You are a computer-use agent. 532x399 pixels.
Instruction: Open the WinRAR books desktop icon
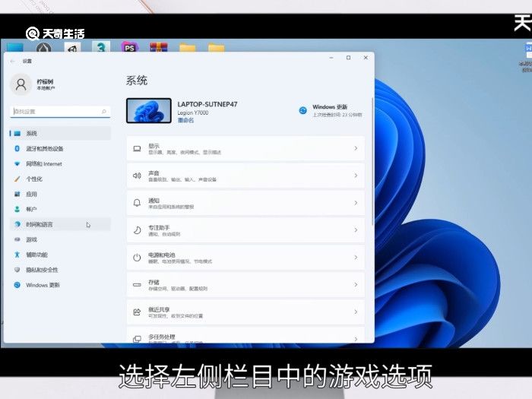point(158,47)
